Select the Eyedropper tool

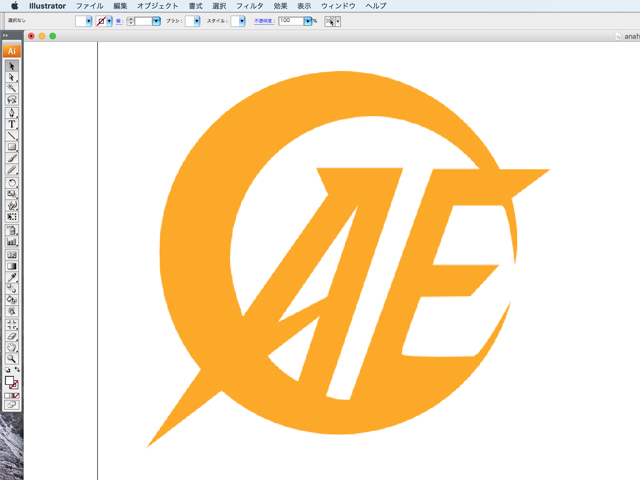click(11, 278)
